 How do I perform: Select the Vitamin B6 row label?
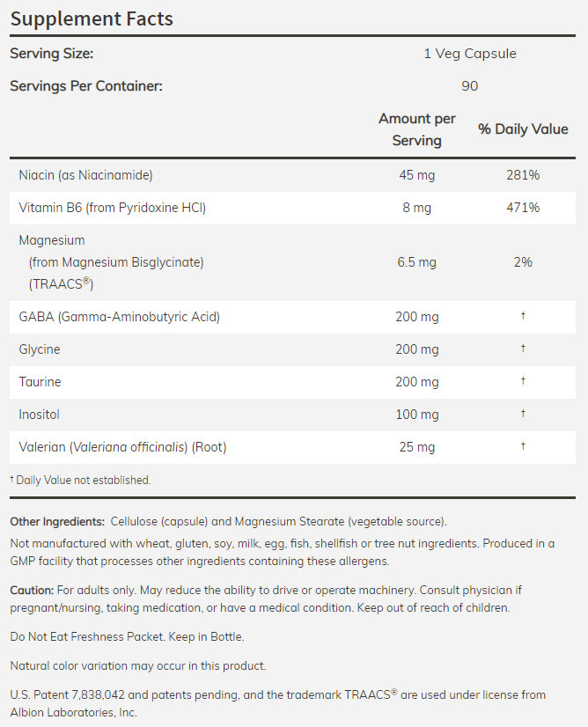[112, 208]
